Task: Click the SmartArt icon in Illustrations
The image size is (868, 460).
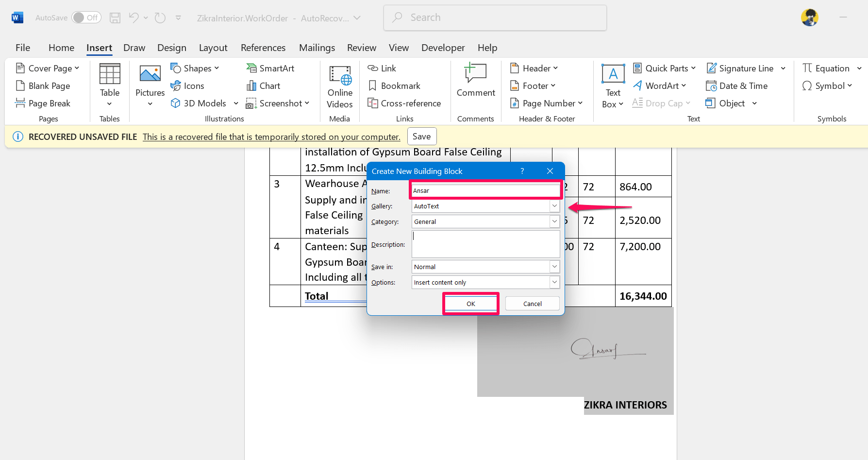Action: pos(251,68)
